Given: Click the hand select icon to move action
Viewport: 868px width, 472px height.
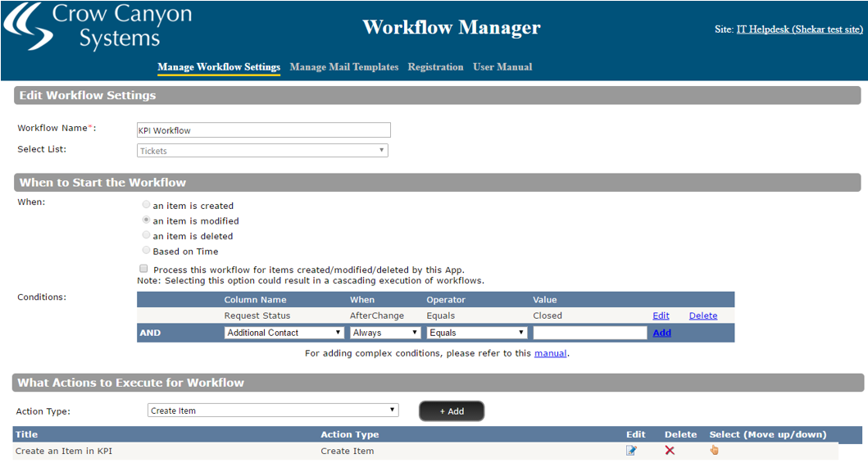Looking at the screenshot, I should pyautogui.click(x=715, y=450).
